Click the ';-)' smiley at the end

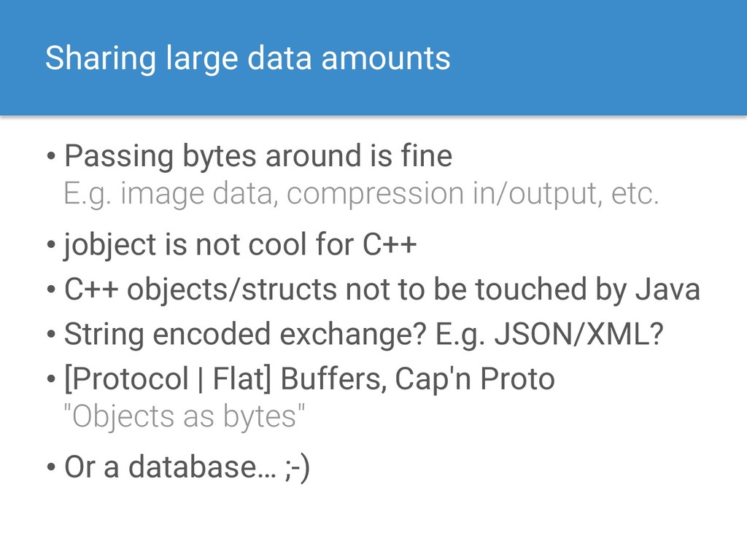297,467
